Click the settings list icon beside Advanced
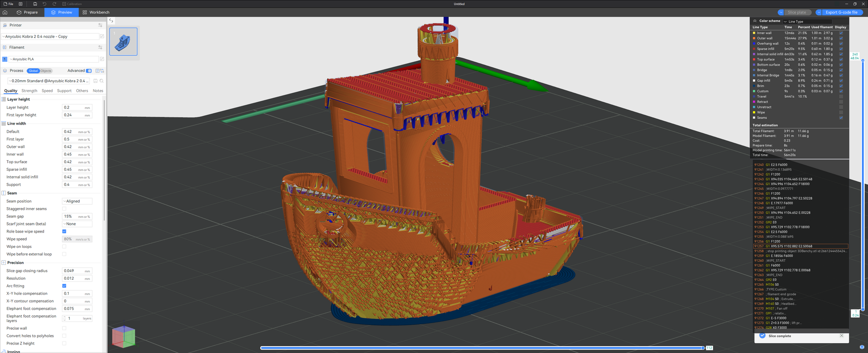The width and height of the screenshot is (868, 353). point(97,71)
